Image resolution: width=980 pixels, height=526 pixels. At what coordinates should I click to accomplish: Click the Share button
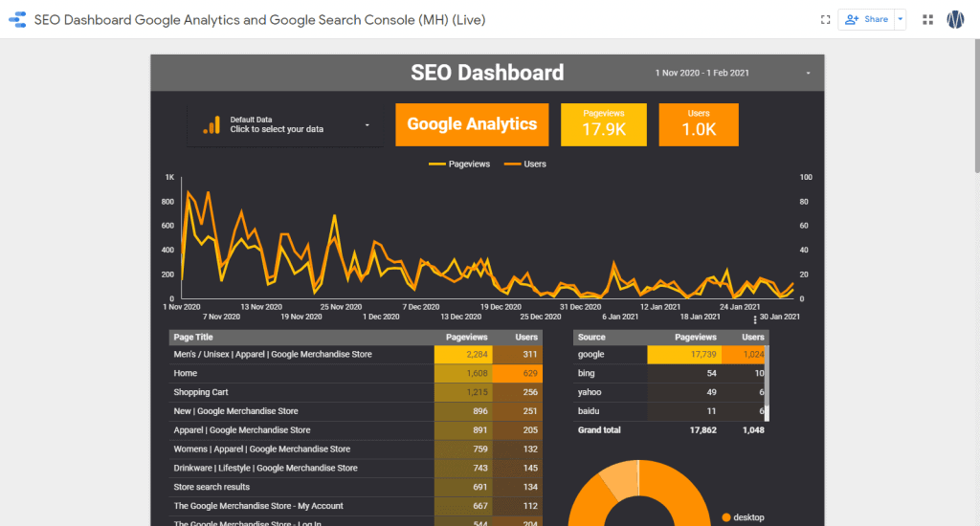click(866, 19)
